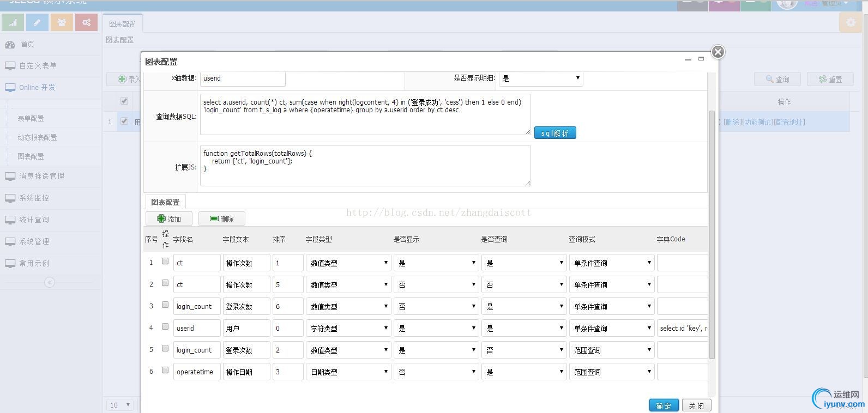This screenshot has height=413, width=868.
Task: Open 图表配置 in the sidebar submenu
Action: click(31, 156)
